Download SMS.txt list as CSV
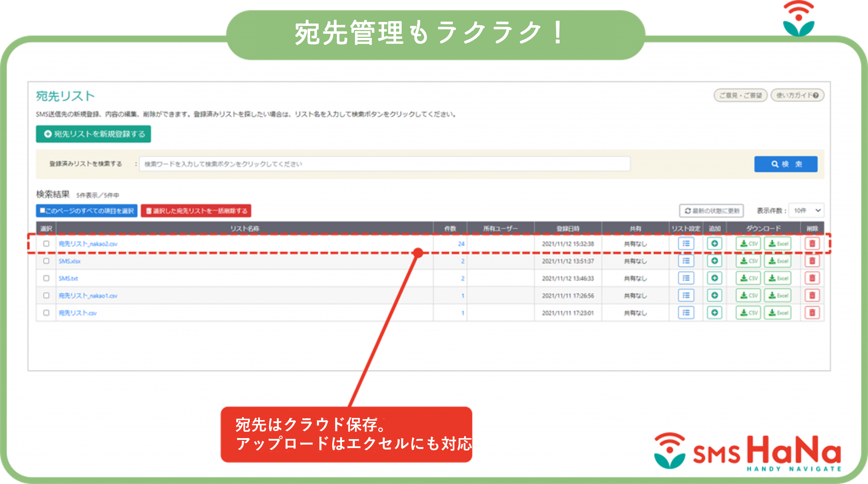This screenshot has width=868, height=484. coord(748,278)
